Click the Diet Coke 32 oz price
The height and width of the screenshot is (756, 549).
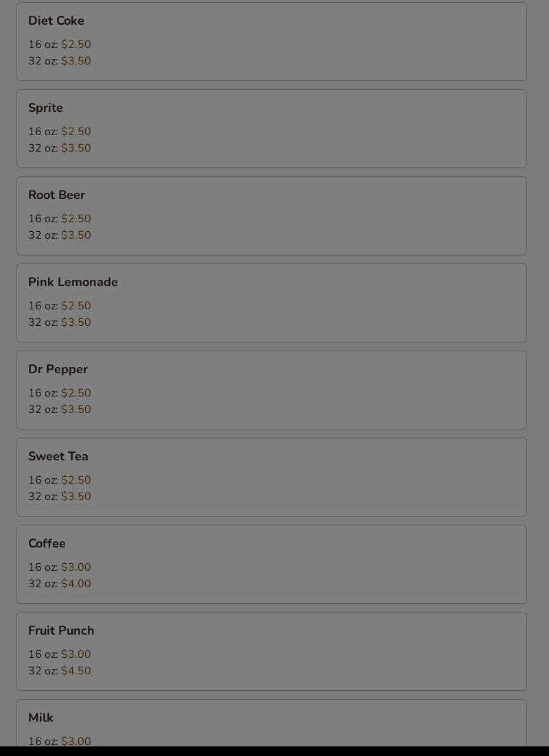[75, 61]
